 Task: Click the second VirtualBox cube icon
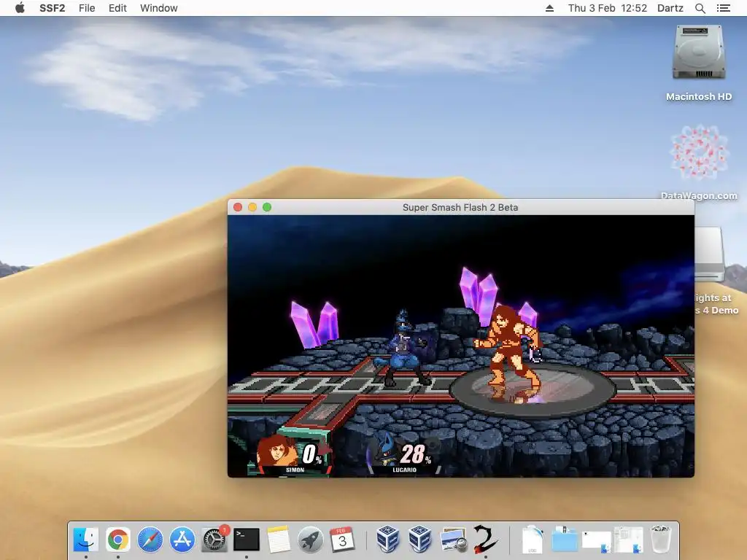pos(419,539)
